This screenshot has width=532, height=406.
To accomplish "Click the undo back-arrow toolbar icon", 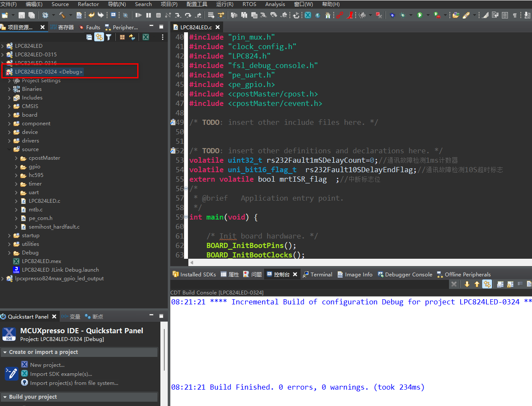I will (91, 15).
